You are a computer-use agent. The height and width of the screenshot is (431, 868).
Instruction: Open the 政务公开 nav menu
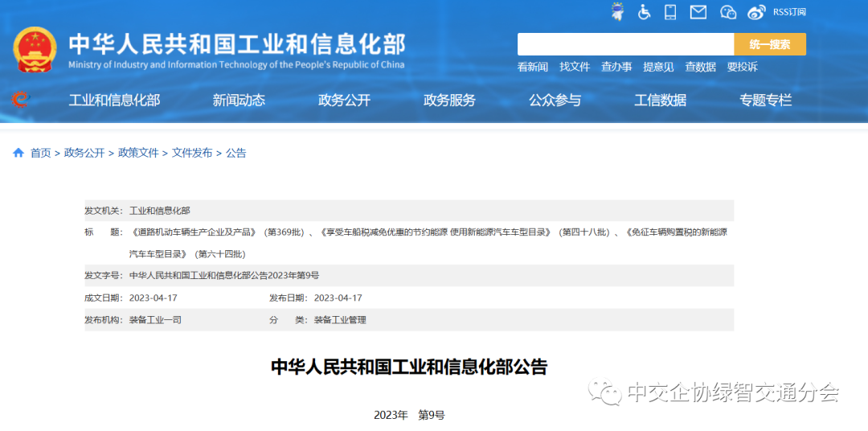[x=344, y=101]
